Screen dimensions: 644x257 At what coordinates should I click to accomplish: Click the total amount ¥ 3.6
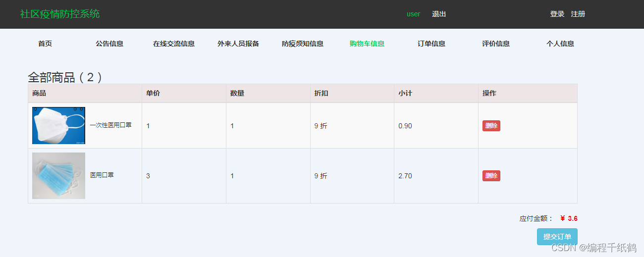click(x=569, y=218)
